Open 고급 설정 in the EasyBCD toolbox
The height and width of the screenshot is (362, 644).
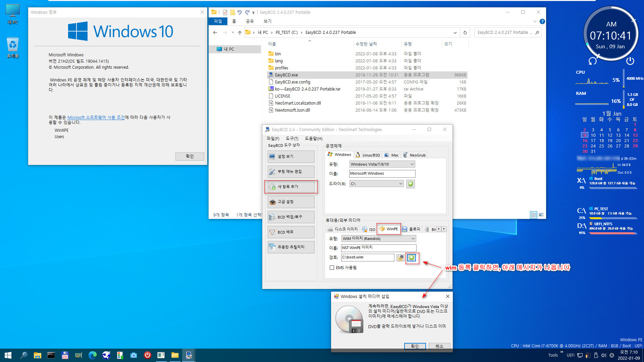pos(291,202)
